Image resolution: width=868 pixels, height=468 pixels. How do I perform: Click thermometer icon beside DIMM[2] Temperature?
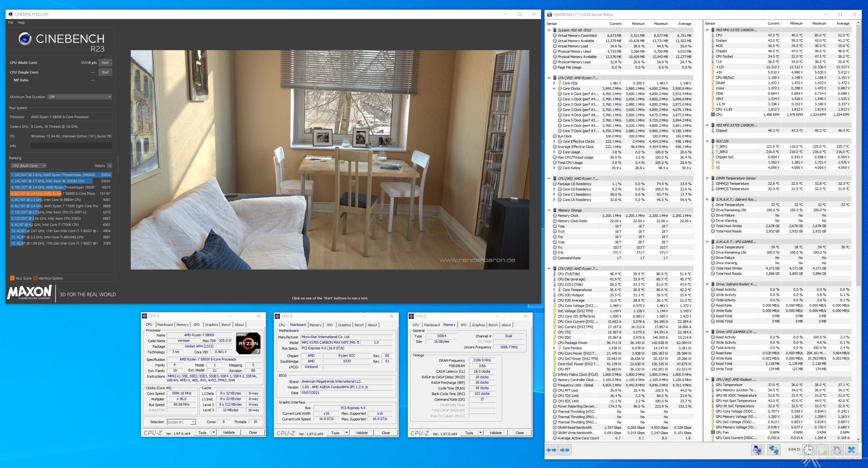(713, 184)
